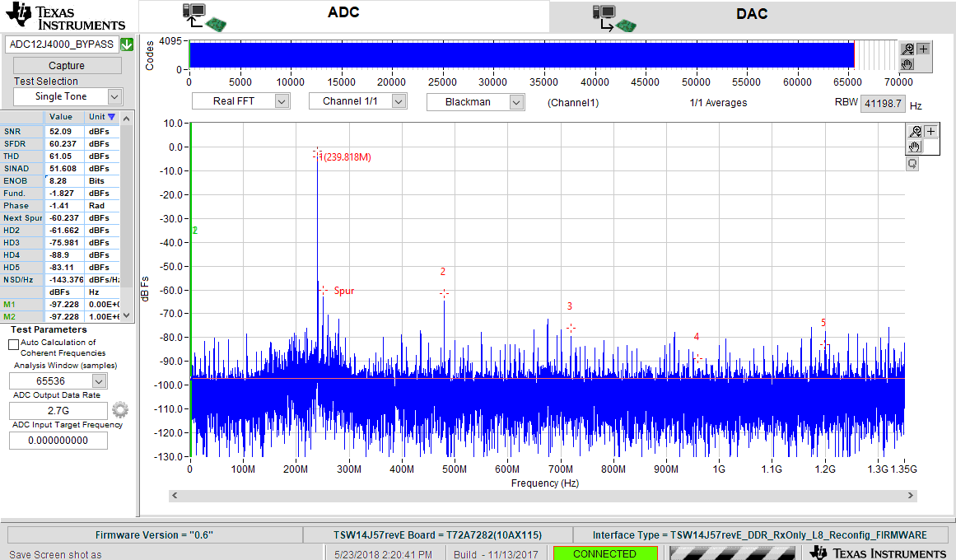Click the ADC12J4000_BYPASS device field
The height and width of the screenshot is (560, 956).
point(63,44)
